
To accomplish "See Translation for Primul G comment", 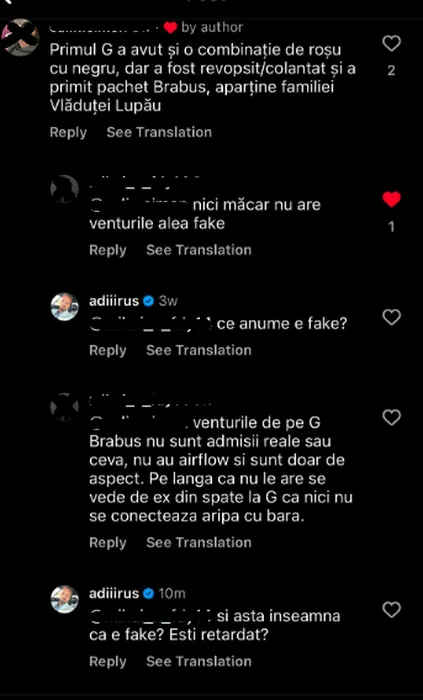I will pos(159,133).
